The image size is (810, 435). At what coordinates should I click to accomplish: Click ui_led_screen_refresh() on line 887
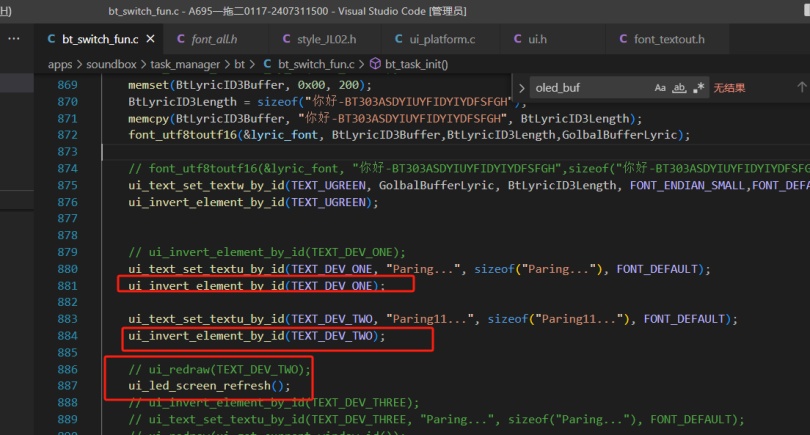(209, 386)
